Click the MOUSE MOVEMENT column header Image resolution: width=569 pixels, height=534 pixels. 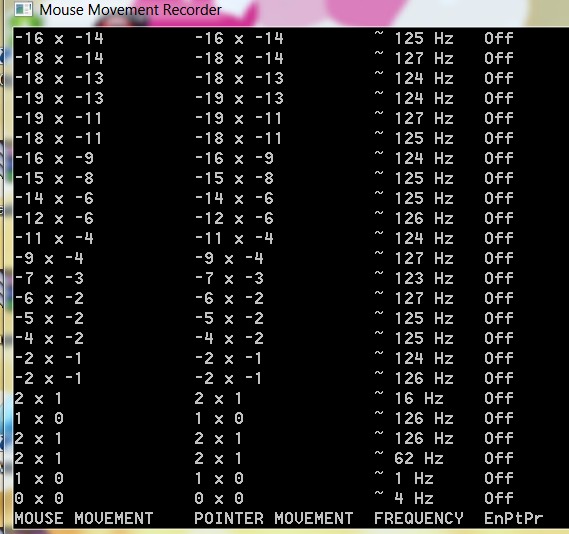click(x=84, y=518)
